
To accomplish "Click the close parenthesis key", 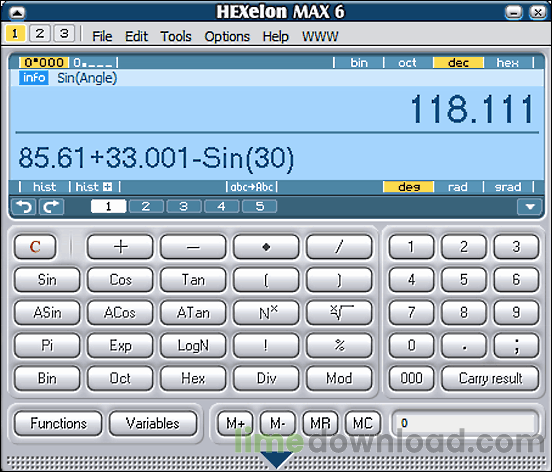I will 339,280.
